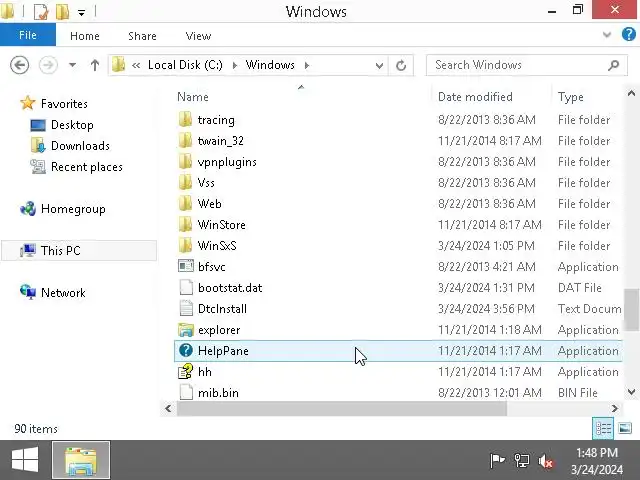Open Downloads in the navigation pane
Viewport: 640px width, 480px height.
pyautogui.click(x=80, y=146)
